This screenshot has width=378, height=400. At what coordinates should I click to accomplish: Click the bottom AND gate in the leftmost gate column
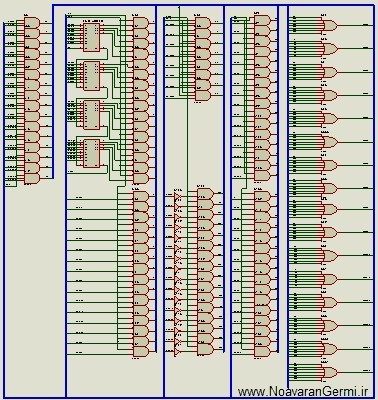pos(32,178)
